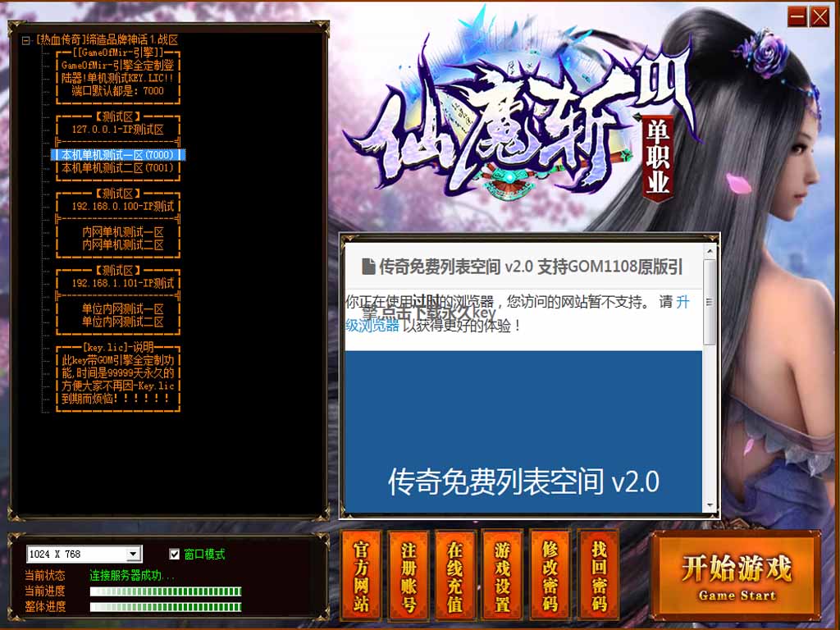Screen dimensions: 840x630
Task: Choose 内网单机测试二区 server entry
Action: coord(123,244)
